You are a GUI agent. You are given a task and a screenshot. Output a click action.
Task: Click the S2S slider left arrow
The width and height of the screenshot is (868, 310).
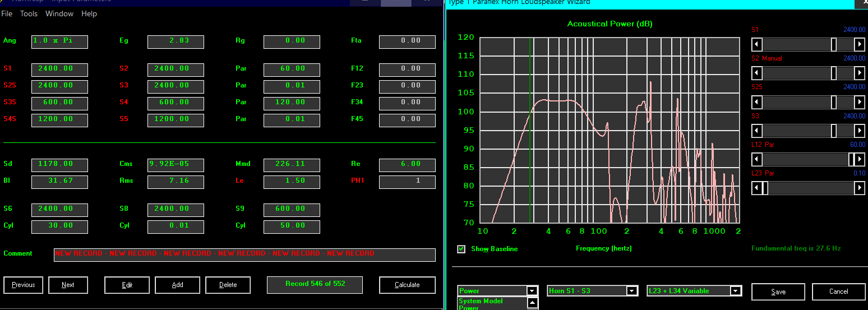757,102
